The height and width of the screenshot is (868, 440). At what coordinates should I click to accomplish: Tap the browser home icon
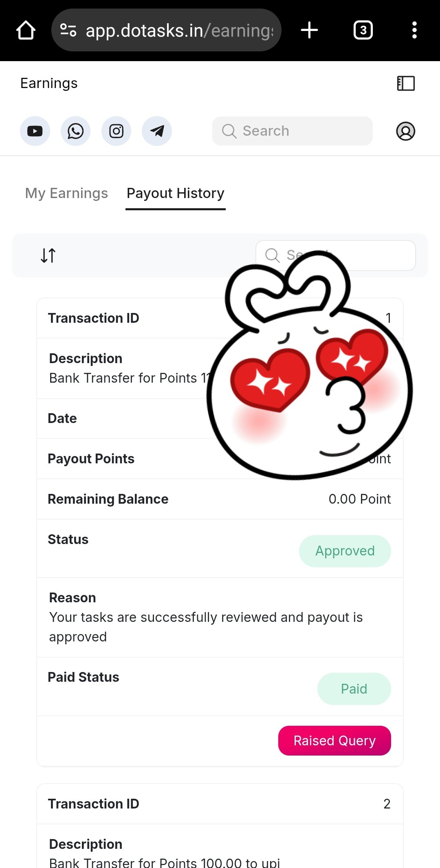tap(26, 30)
